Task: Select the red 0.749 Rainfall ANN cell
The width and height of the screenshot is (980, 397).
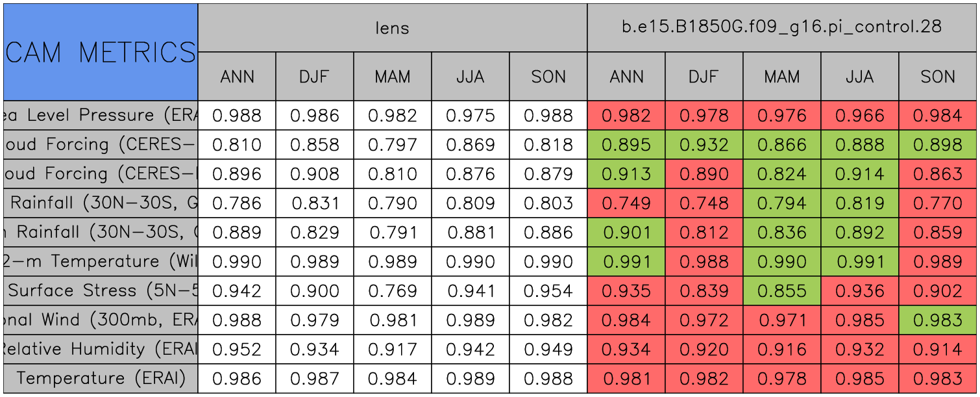Action: [x=626, y=203]
